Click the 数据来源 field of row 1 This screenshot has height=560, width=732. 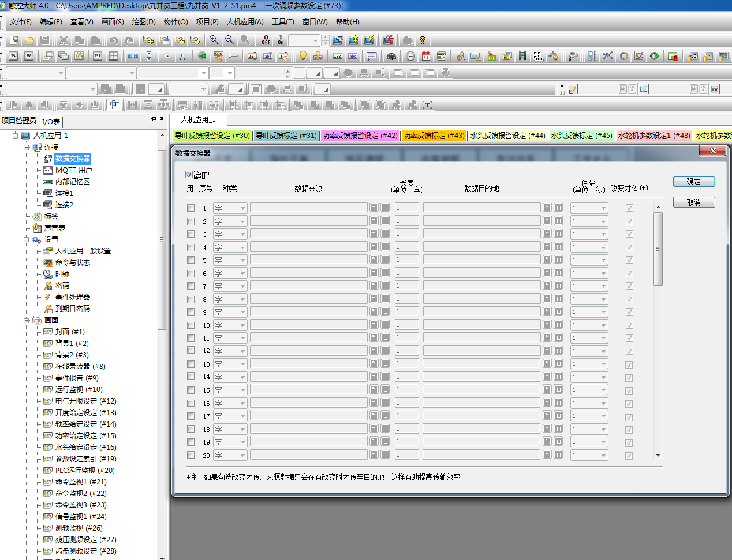coord(309,207)
